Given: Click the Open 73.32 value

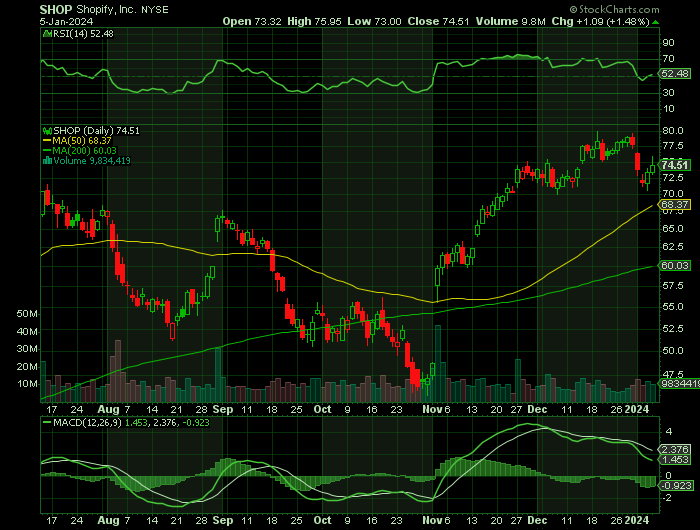Looking at the screenshot, I should point(252,21).
